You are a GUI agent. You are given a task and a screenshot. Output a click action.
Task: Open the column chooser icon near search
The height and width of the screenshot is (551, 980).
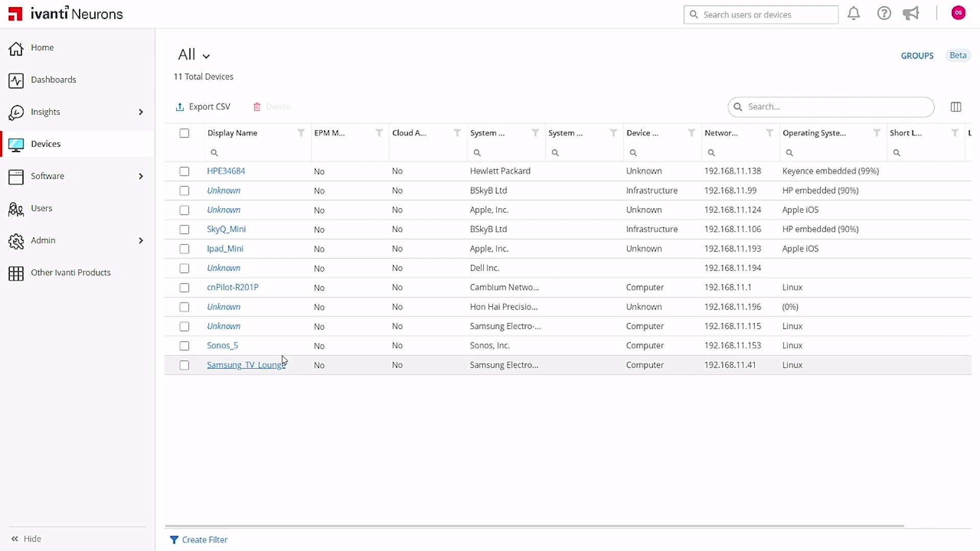pyautogui.click(x=955, y=107)
